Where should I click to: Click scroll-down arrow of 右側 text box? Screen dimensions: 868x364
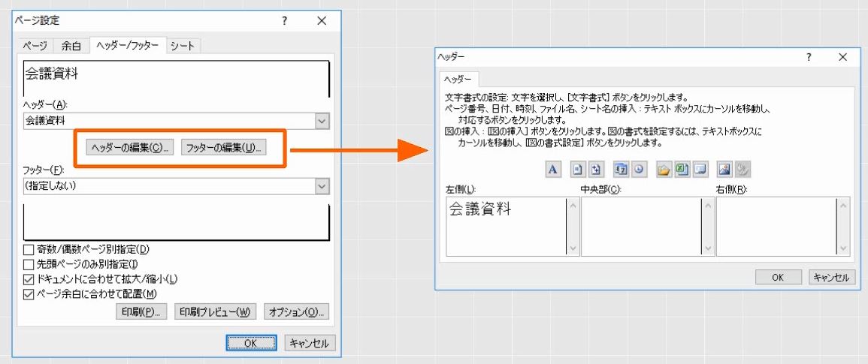point(843,248)
